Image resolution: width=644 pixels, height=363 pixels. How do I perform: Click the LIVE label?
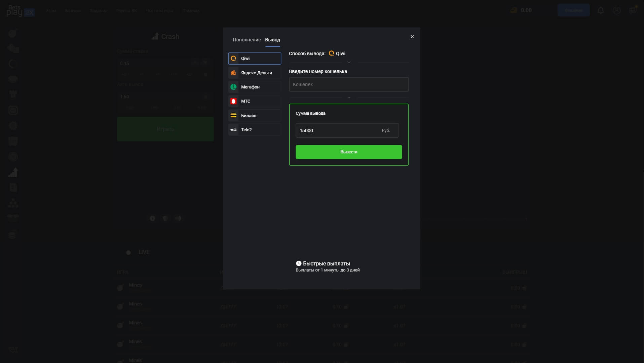144,252
